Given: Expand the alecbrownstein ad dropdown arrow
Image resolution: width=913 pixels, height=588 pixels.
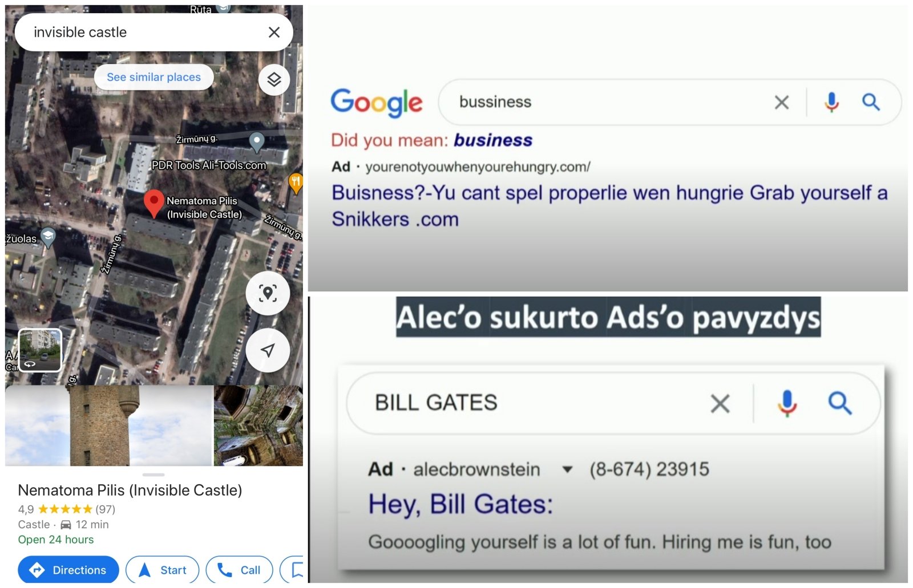Looking at the screenshot, I should pos(567,469).
